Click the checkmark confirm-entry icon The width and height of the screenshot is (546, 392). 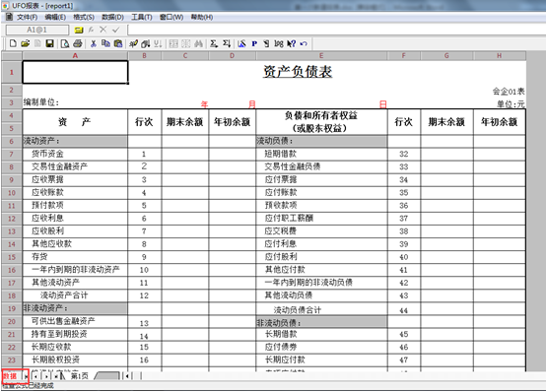click(x=116, y=30)
